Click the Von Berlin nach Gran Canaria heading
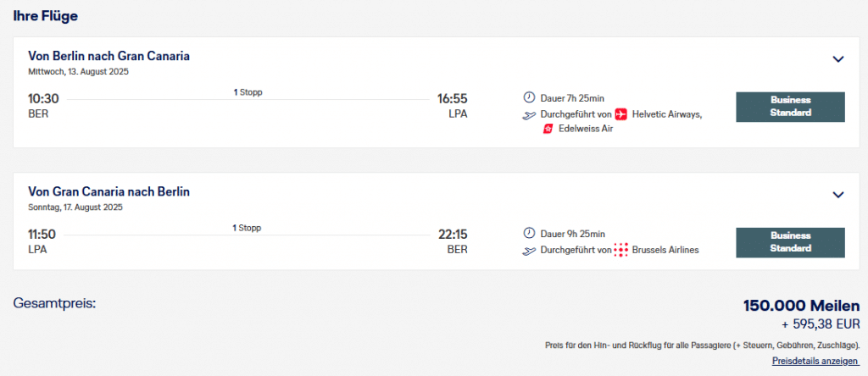Screen dimensions: 868x376 [108, 56]
